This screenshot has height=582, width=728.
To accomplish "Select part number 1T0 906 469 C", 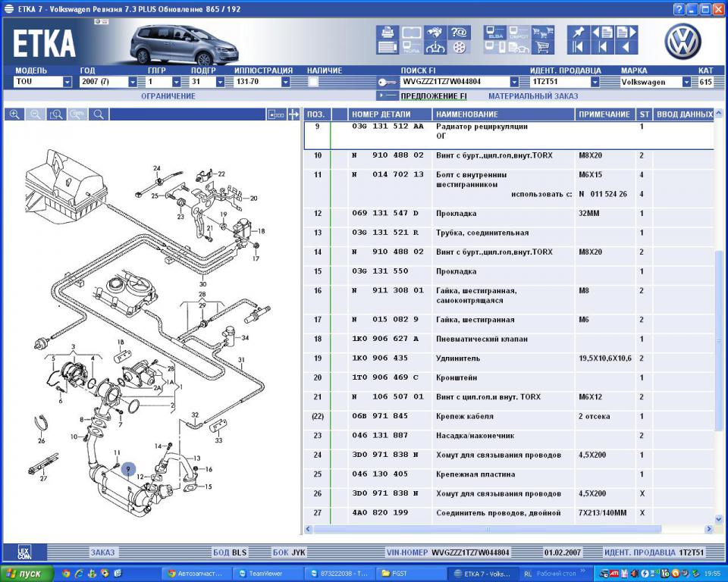I will click(x=385, y=378).
